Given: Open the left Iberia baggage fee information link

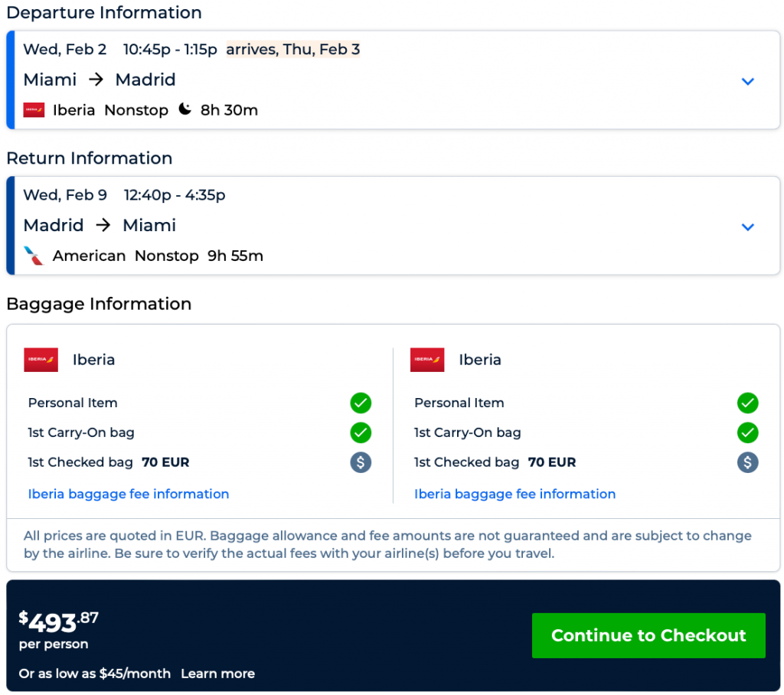Looking at the screenshot, I should click(x=129, y=494).
